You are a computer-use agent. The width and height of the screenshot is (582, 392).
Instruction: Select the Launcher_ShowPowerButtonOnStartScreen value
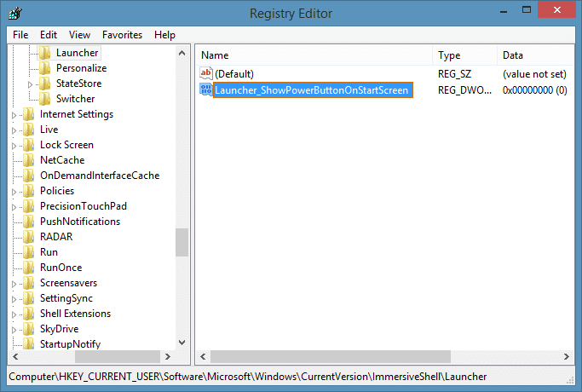pyautogui.click(x=312, y=89)
